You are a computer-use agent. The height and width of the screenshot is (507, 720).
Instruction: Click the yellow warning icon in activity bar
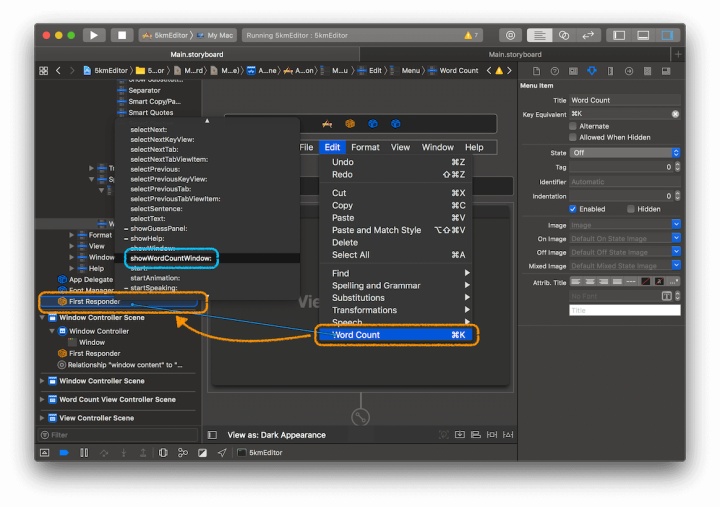click(x=468, y=35)
